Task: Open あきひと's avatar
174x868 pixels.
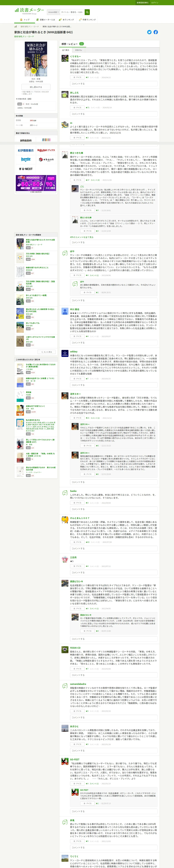Action: pyautogui.click(x=65, y=728)
